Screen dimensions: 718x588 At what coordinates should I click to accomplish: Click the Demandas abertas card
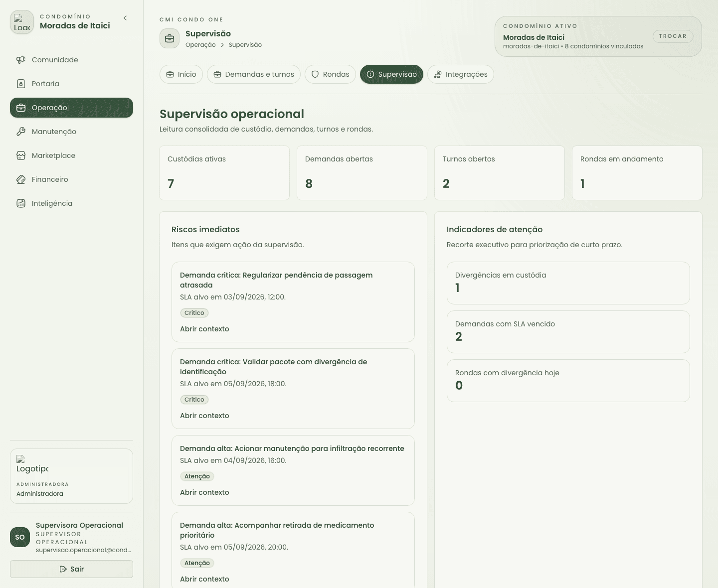click(x=362, y=173)
